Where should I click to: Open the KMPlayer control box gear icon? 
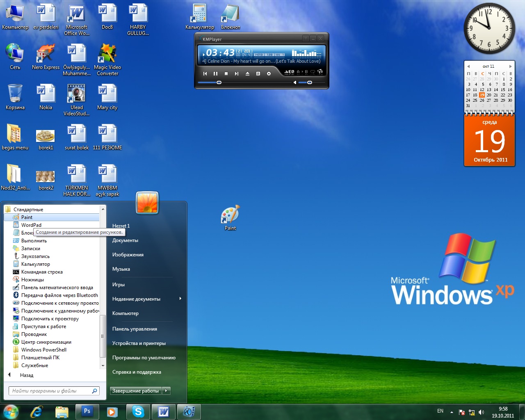tap(269, 73)
